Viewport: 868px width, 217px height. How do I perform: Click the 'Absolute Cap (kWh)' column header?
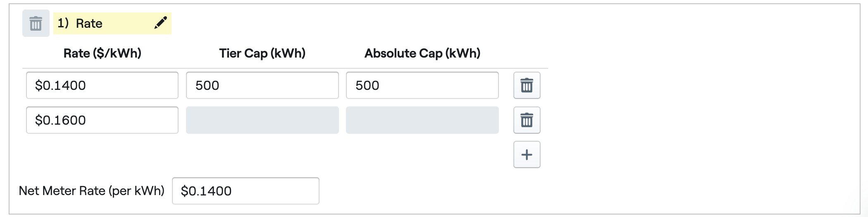tap(422, 53)
